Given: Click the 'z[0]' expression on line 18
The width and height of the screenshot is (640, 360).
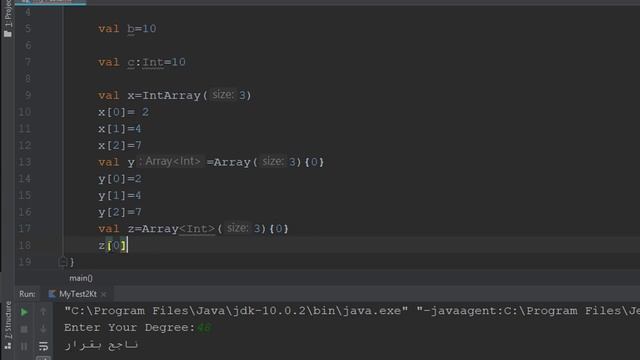Looking at the screenshot, I should 113,245.
